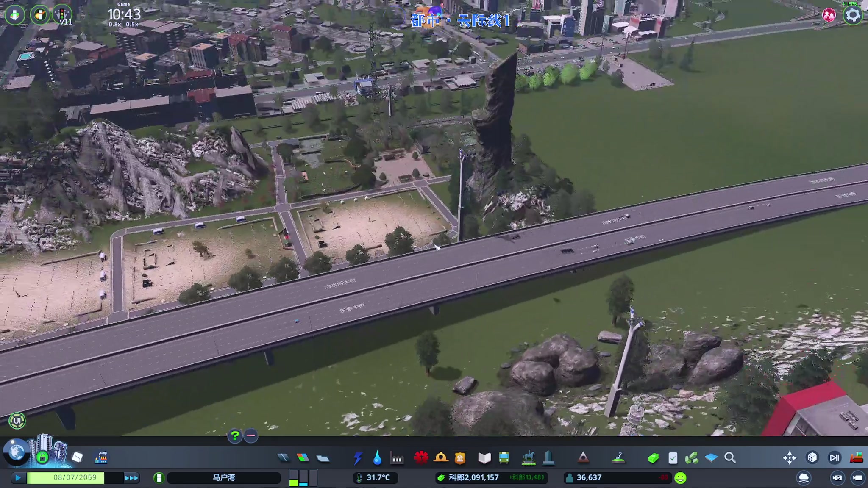Toggle game play/pause button
The image size is (868, 488).
18,478
